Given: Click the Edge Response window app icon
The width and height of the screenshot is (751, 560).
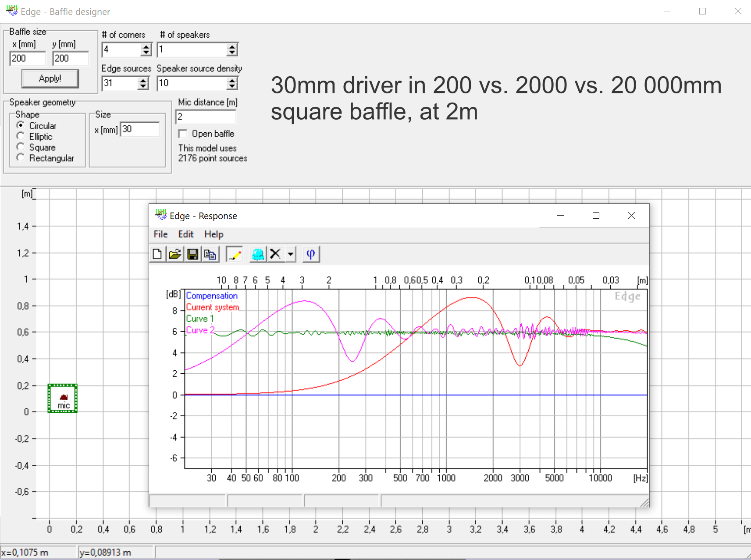Looking at the screenshot, I should click(x=160, y=215).
